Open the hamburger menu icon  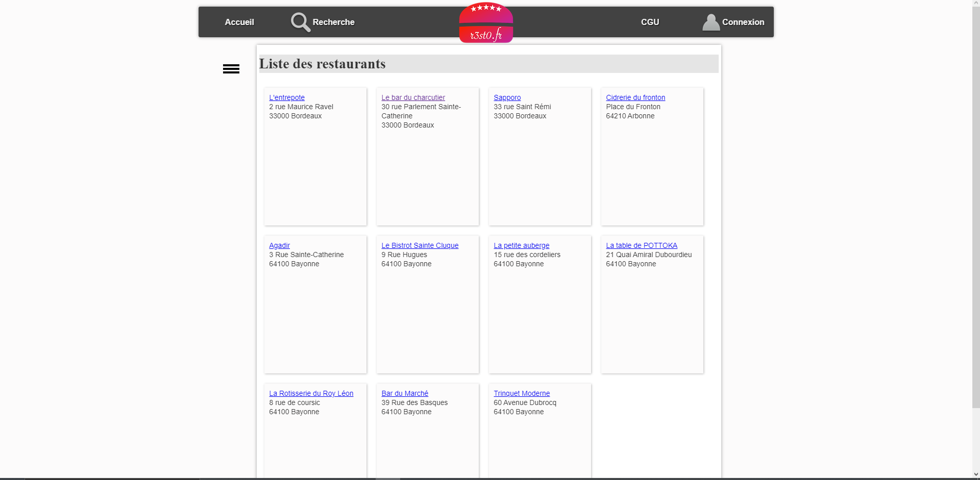pos(231,69)
